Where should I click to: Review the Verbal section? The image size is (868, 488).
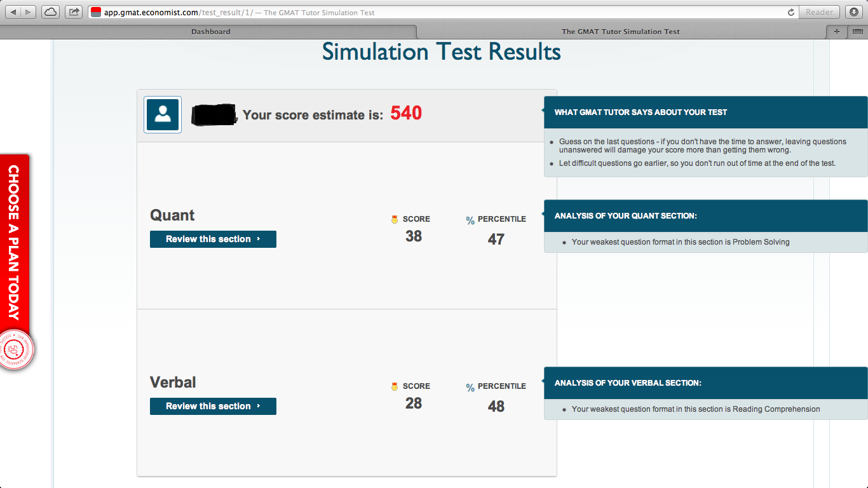(x=213, y=406)
